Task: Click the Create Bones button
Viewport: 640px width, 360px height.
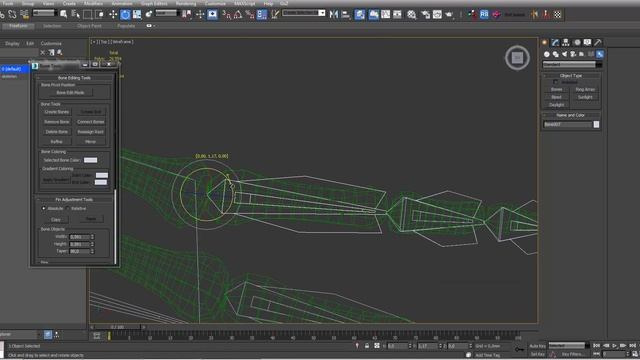Action: point(57,112)
